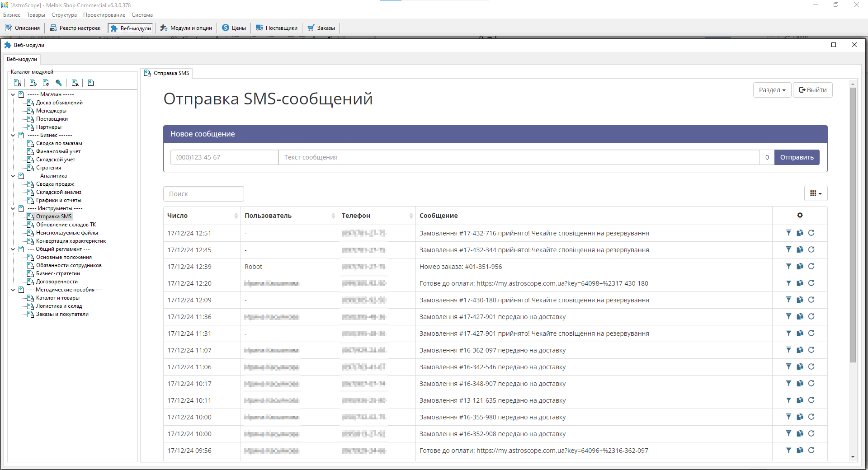Open Бизнес-стратегии in the module tree
Image resolution: width=868 pixels, height=470 pixels.
pos(58,273)
